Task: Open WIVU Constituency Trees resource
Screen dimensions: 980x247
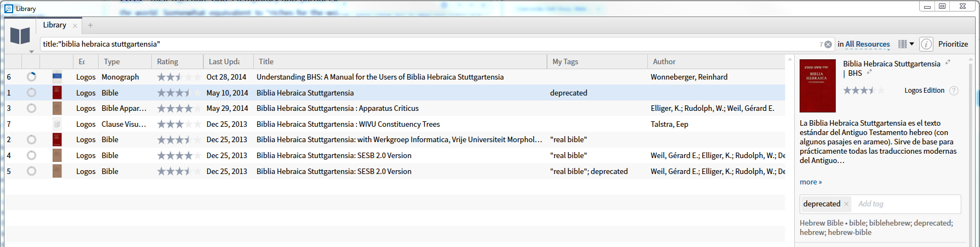Action: (x=348, y=124)
